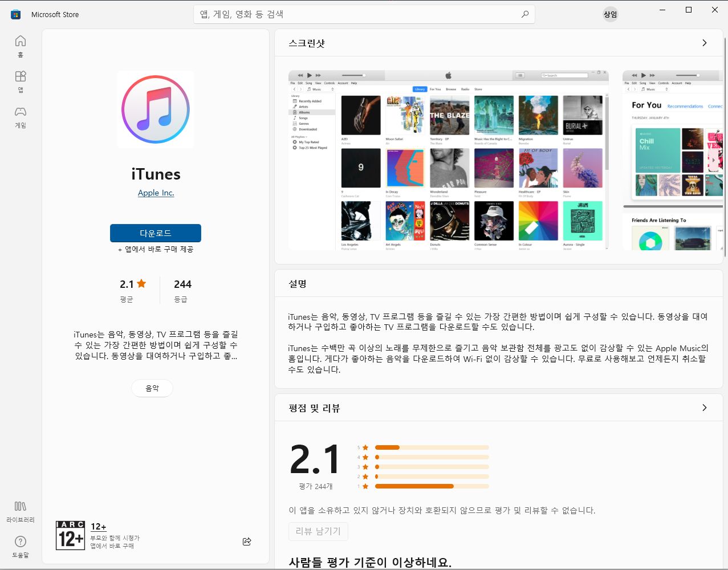Open the Apps section in sidebar

(x=21, y=82)
